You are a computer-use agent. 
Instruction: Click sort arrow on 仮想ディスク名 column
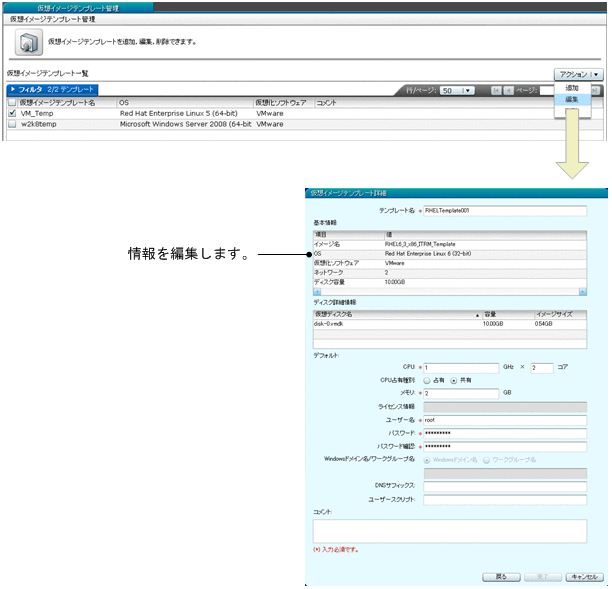(476, 314)
